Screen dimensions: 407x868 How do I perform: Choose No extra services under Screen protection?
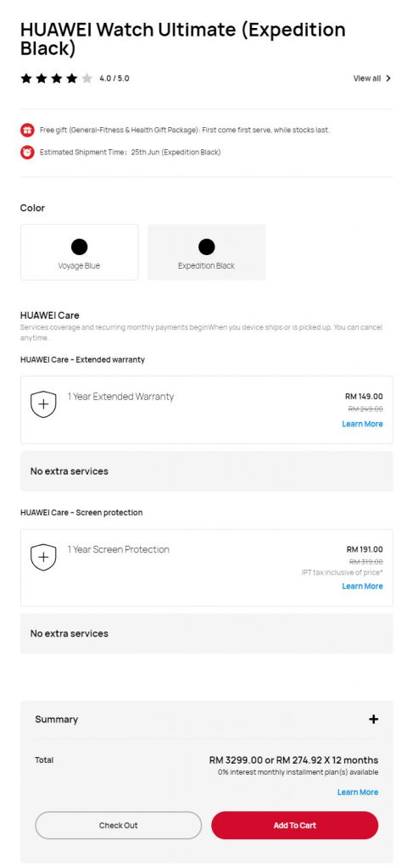point(207,633)
